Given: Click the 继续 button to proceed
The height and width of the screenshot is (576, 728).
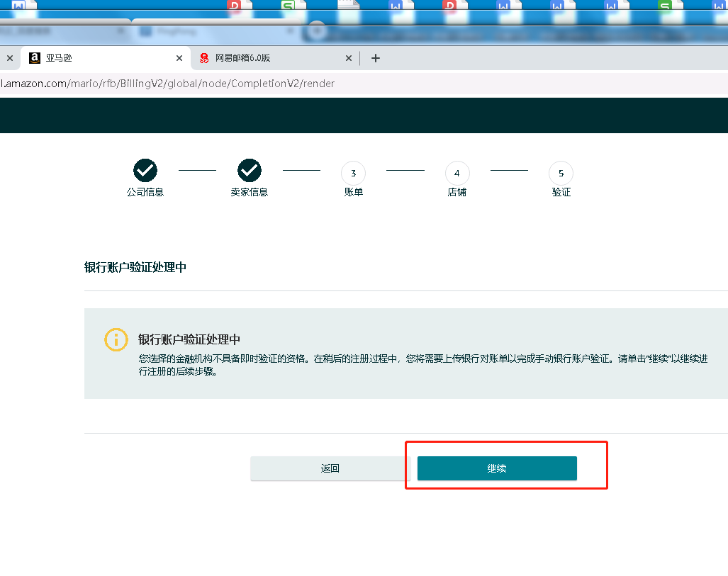Looking at the screenshot, I should [x=496, y=468].
